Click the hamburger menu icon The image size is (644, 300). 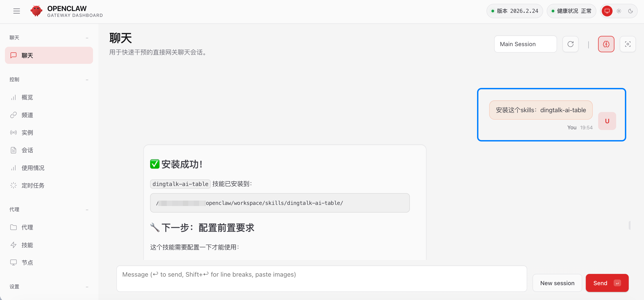pyautogui.click(x=16, y=11)
